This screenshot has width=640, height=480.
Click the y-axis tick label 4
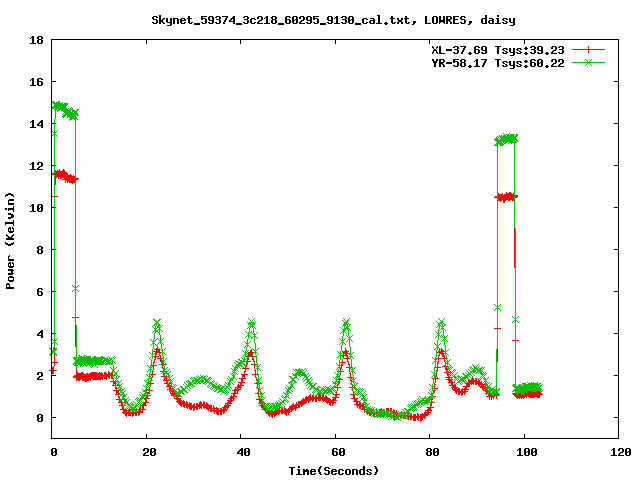coord(40,334)
